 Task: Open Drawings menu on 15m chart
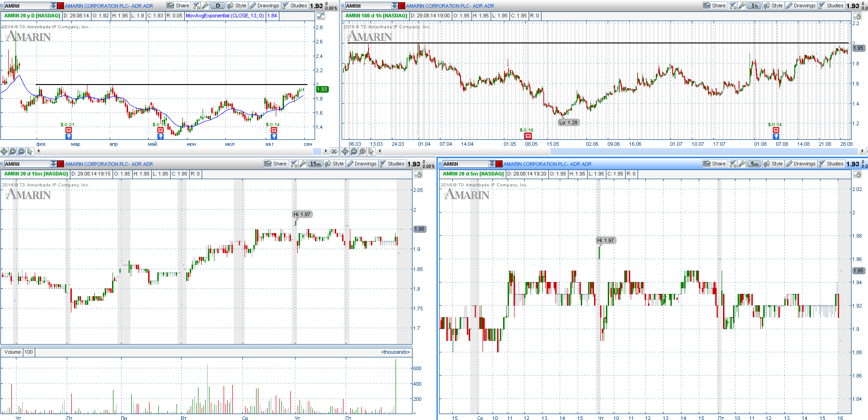[x=362, y=164]
